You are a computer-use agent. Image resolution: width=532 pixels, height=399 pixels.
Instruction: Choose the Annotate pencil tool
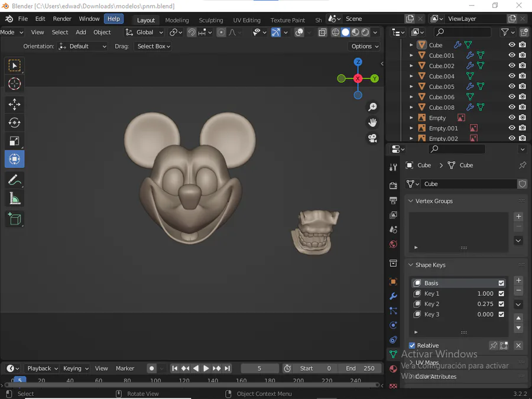tap(15, 180)
